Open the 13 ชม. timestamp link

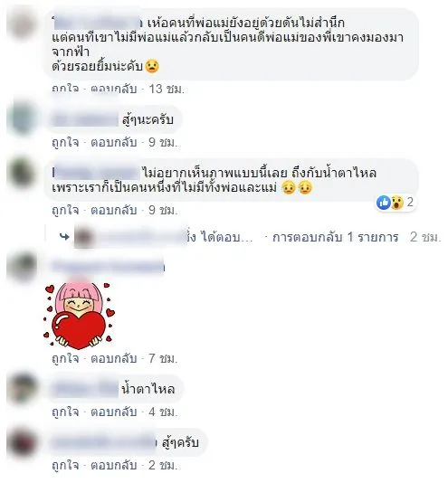click(167, 89)
